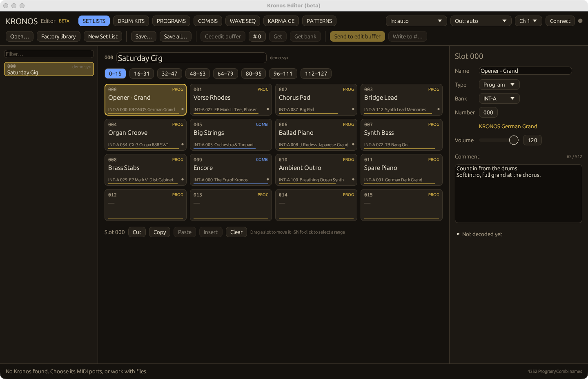Screen dimensions: 588x379
Task: Click the Filter search field
Action: 49,54
